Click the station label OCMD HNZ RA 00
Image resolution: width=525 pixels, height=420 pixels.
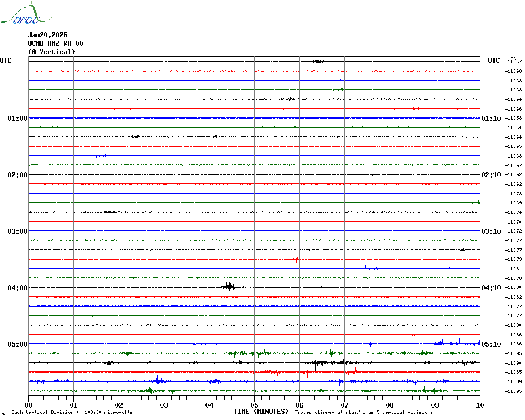[55, 43]
